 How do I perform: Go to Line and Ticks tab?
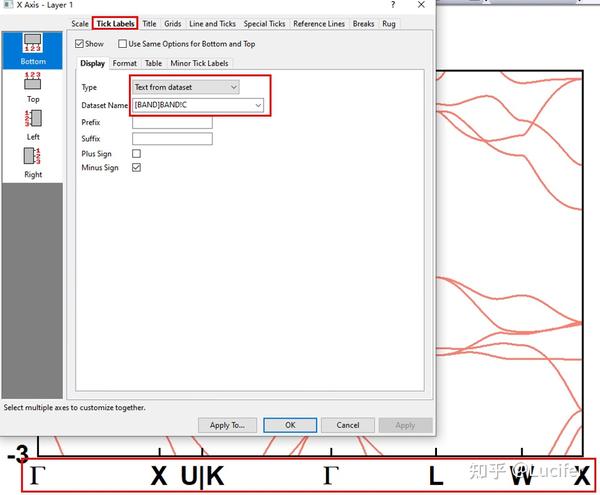(212, 24)
